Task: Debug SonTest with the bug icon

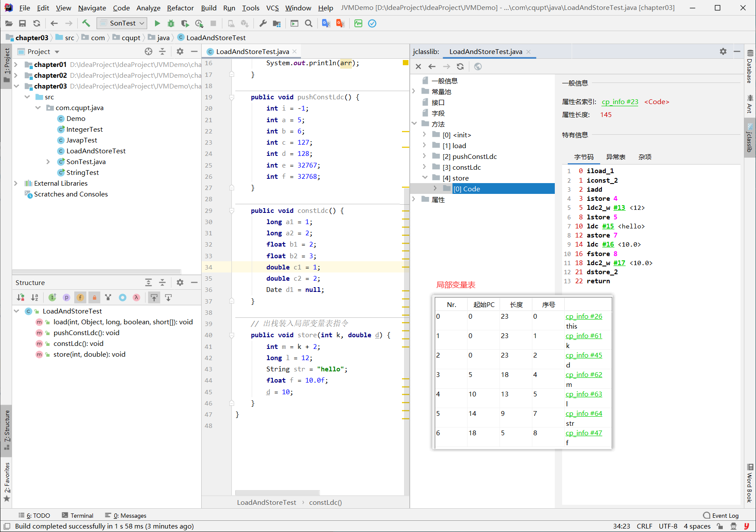Action: [171, 23]
